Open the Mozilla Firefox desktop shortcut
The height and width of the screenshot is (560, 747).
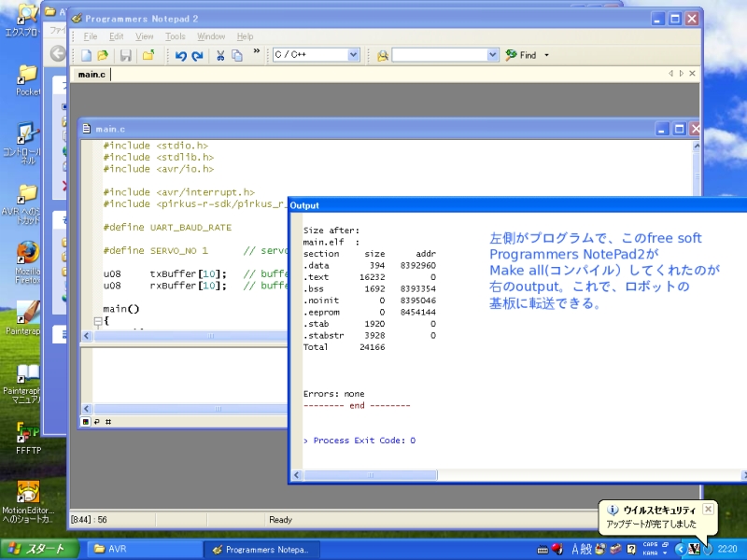point(27,263)
